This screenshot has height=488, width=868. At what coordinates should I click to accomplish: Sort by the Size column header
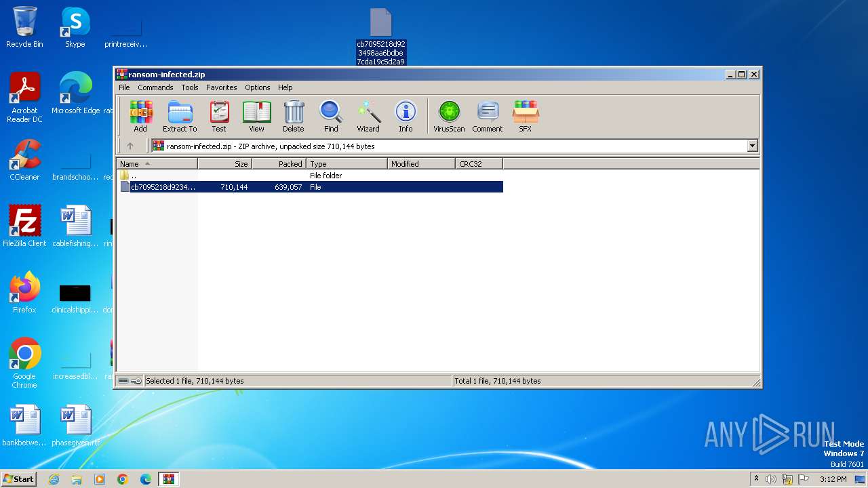225,164
